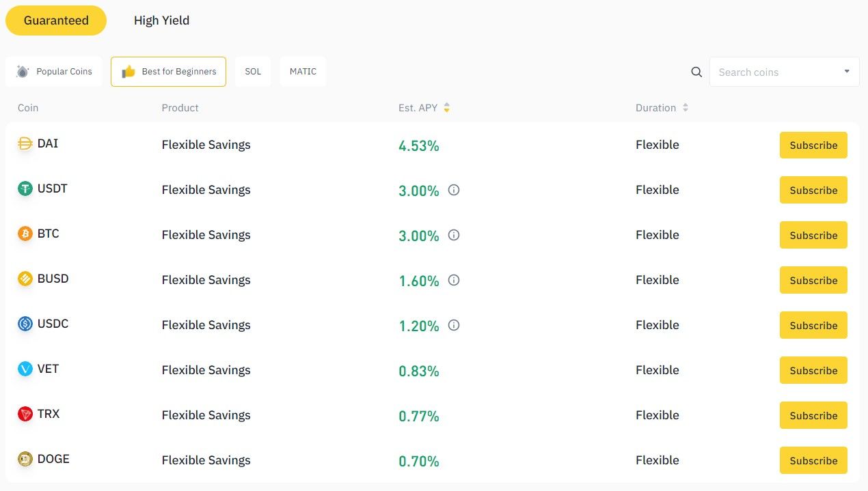Subscribe to BTC Flexible Savings
Viewport: 868px width, 491px height.
813,236
